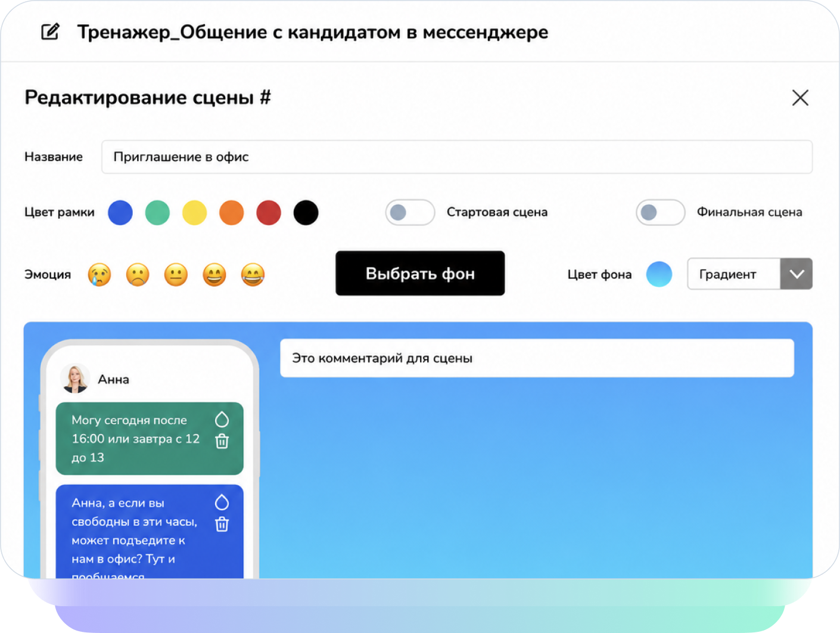Viewport: 840px width, 633px height.
Task: Select the crying emotion emoji
Action: coord(99,275)
